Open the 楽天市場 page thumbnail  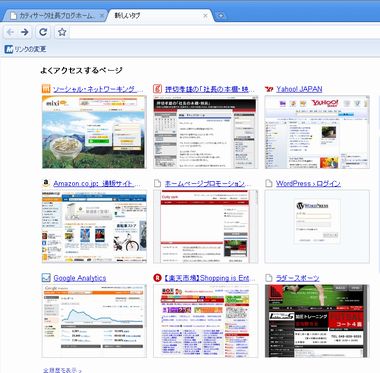point(205,321)
